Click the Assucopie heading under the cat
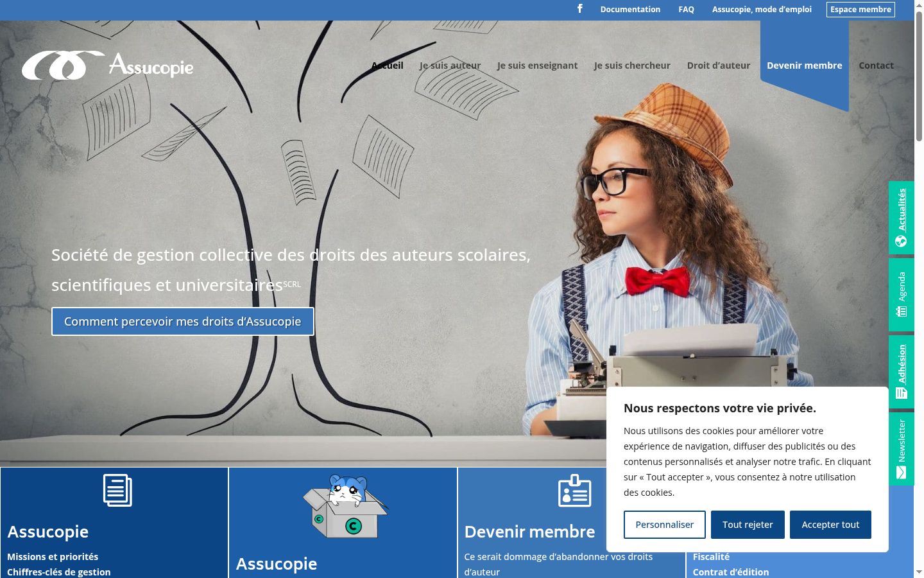The width and height of the screenshot is (924, 578). point(277,564)
